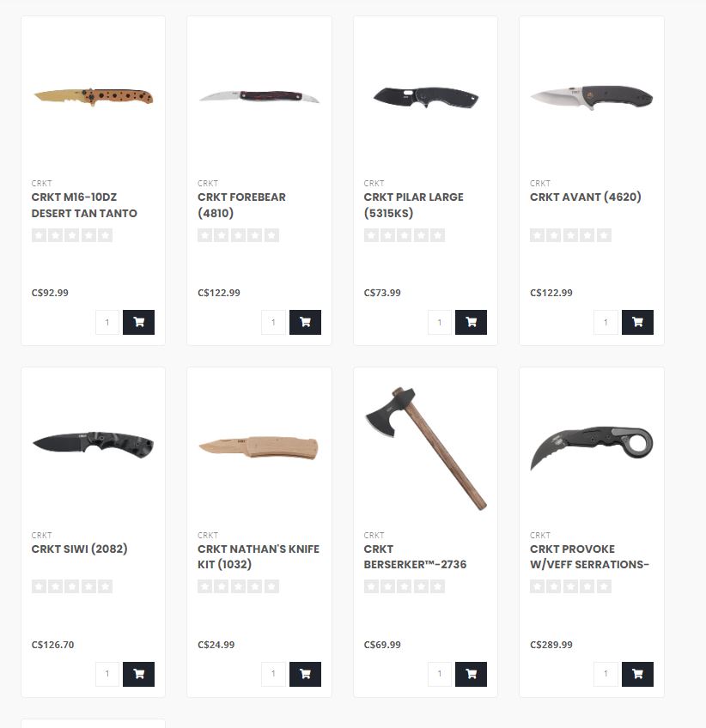
Task: Add CRKT Berserker-2736 axe to cart
Action: tap(471, 674)
